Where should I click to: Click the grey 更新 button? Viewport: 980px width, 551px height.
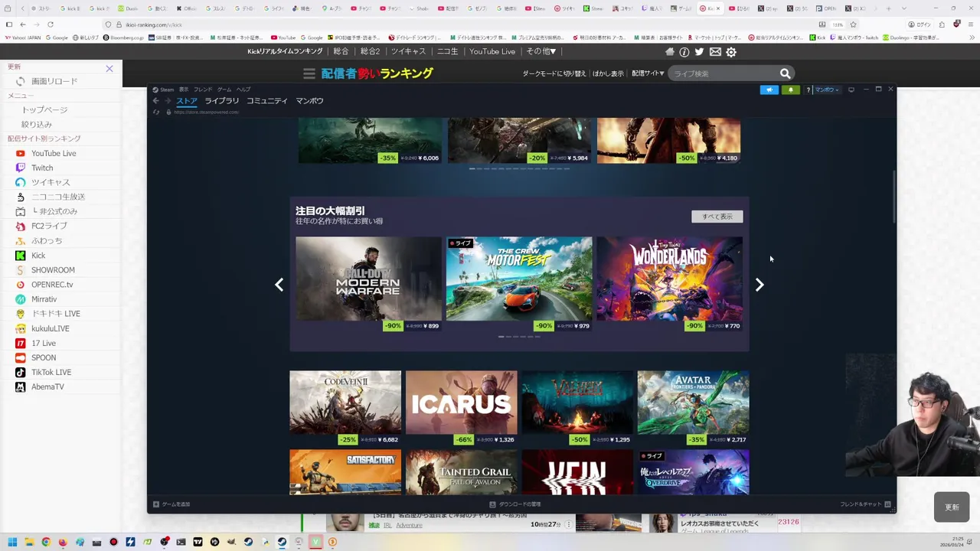coord(952,507)
